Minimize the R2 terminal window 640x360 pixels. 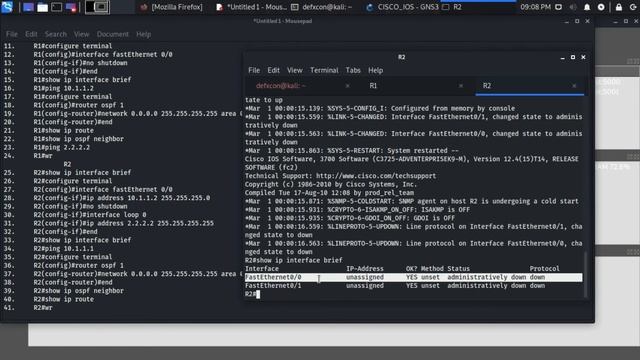563,58
